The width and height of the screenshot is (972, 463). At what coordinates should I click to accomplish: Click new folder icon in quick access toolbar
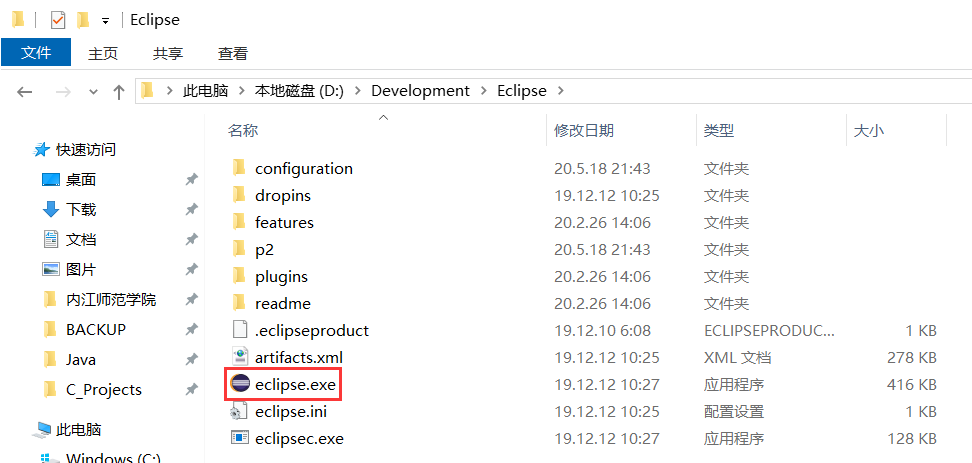point(82,20)
